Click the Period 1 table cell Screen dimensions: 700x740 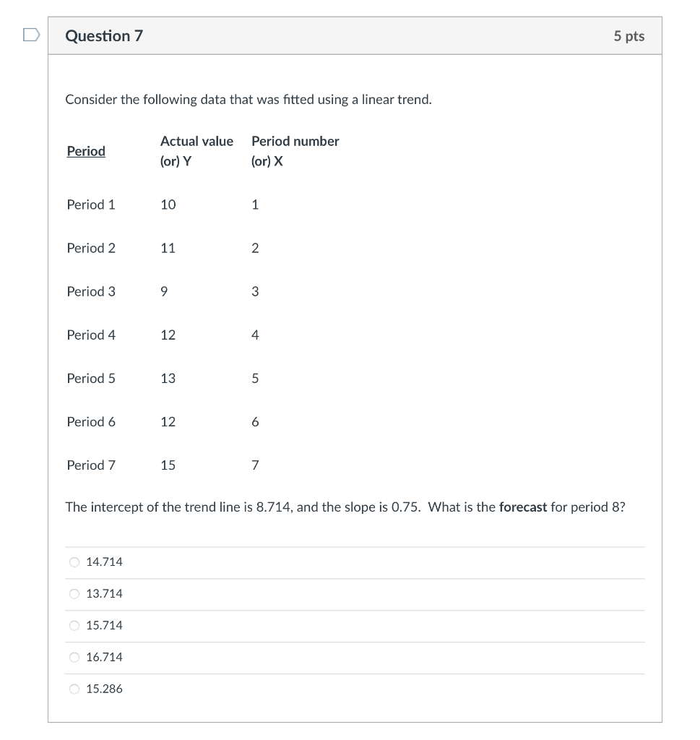coord(91,205)
